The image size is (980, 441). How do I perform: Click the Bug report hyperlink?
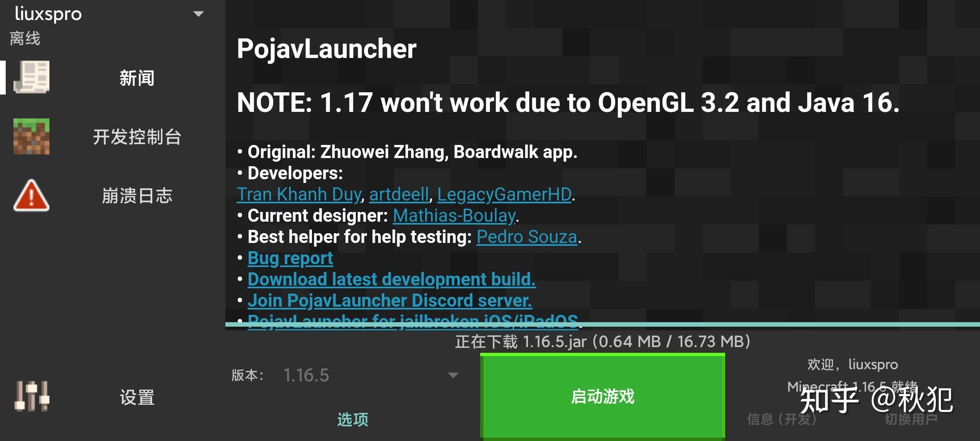[x=290, y=258]
